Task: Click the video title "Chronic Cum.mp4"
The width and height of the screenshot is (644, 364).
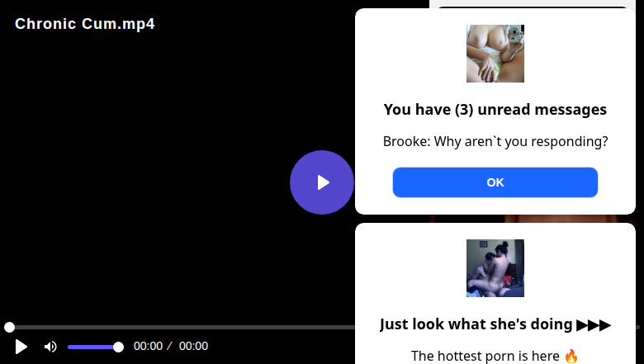Action: pos(84,24)
